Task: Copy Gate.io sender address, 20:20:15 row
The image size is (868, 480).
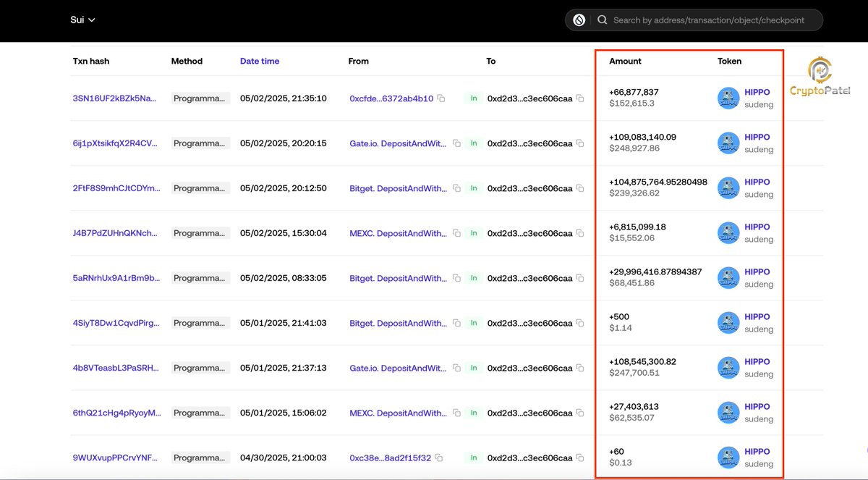Action: point(456,143)
